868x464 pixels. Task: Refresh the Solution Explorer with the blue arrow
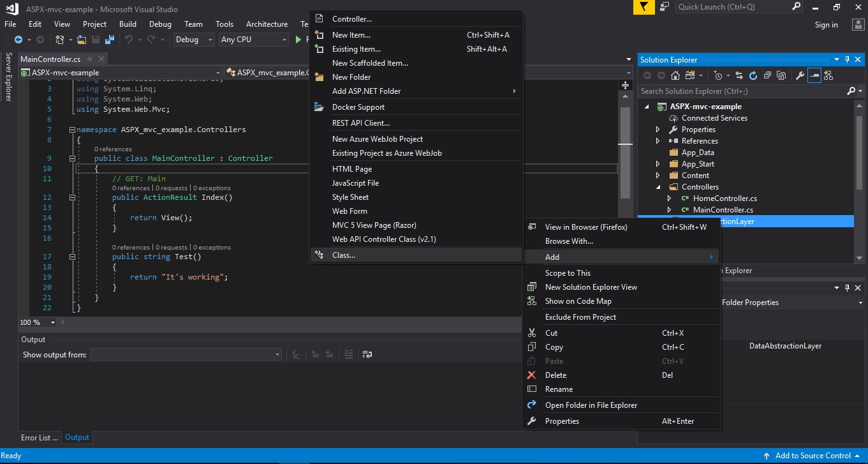753,75
